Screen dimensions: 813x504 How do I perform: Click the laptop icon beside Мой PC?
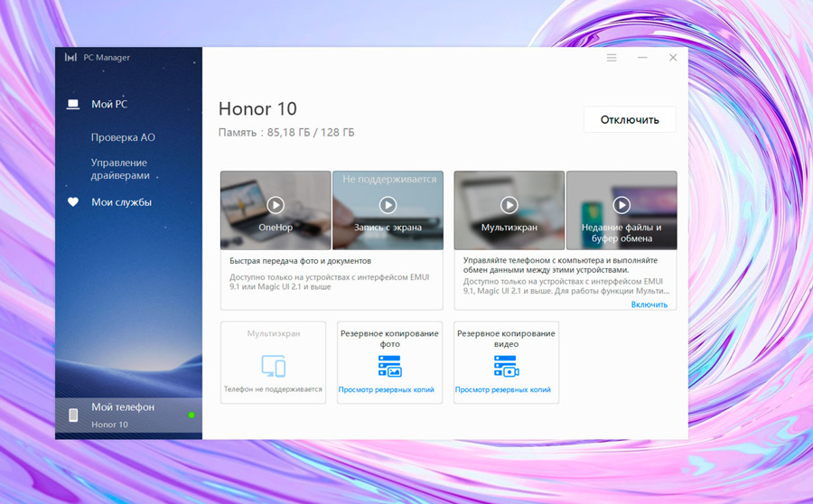click(x=73, y=104)
